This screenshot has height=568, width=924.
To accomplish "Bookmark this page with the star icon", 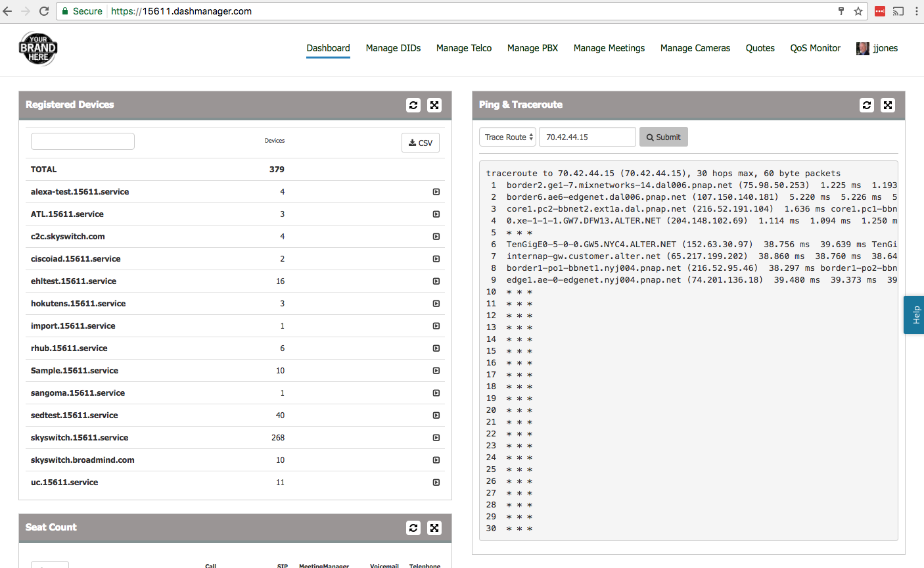I will click(x=859, y=11).
